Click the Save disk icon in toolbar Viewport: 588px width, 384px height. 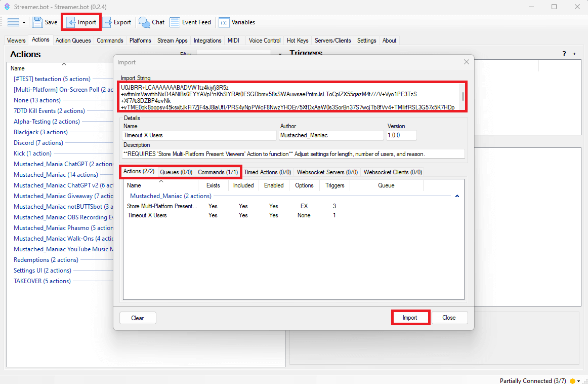37,22
